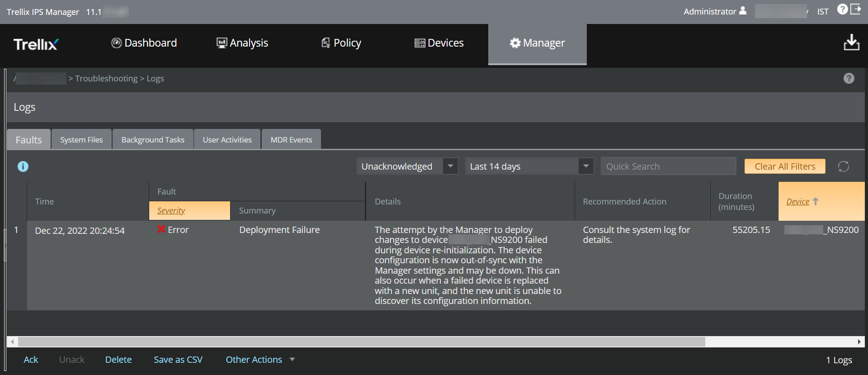Click the Administrator user icon
The width and height of the screenshot is (868, 375).
click(743, 11)
